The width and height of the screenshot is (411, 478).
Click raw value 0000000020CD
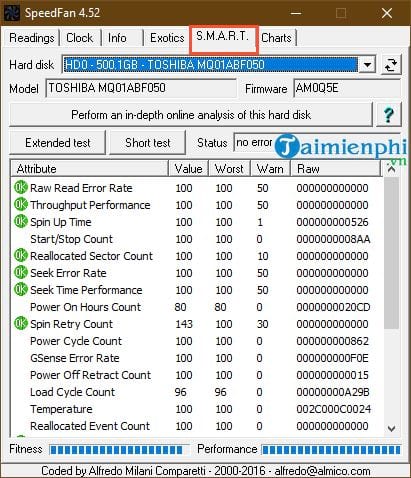(333, 307)
